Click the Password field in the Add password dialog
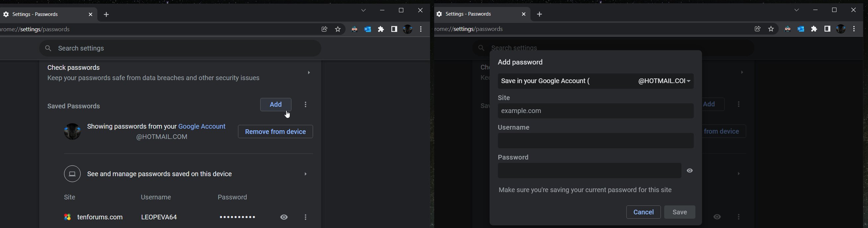The height and width of the screenshot is (228, 868). (590, 171)
